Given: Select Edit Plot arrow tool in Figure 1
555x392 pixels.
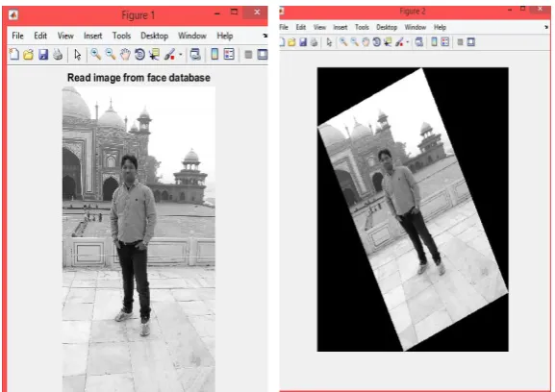Looking at the screenshot, I should coord(78,55).
